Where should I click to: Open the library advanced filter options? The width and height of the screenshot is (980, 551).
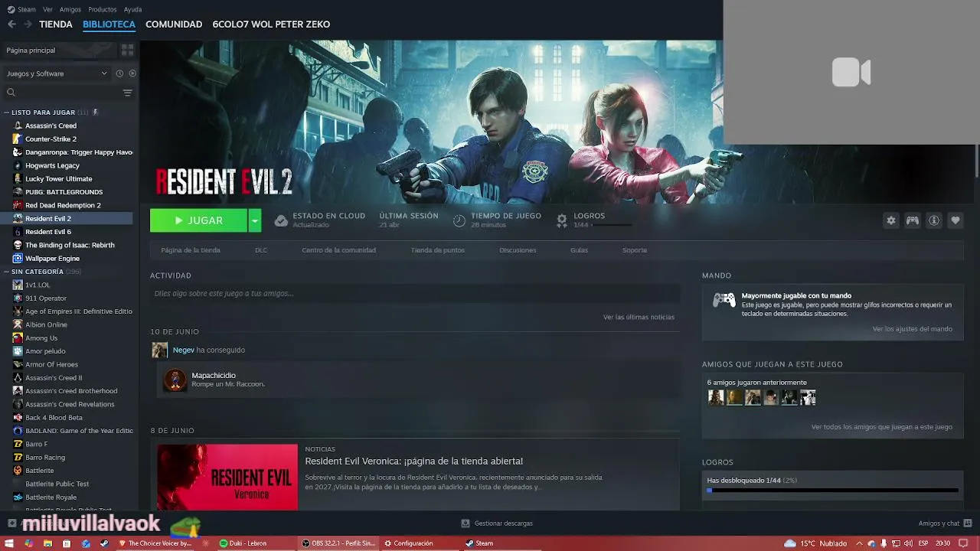pos(127,93)
